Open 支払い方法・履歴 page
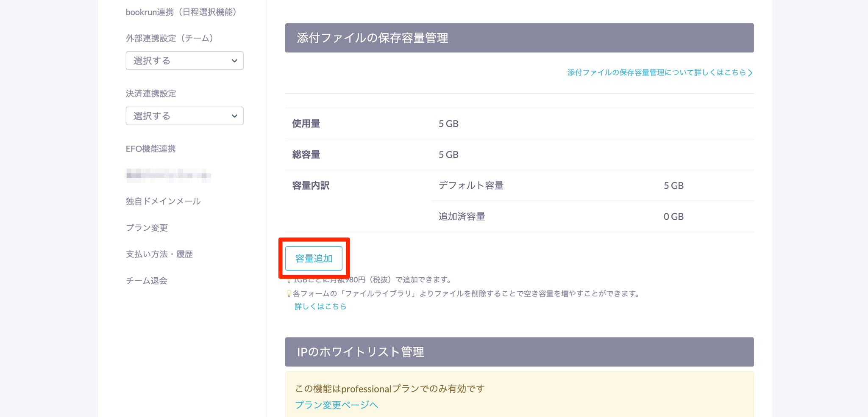Image resolution: width=868 pixels, height=417 pixels. pyautogui.click(x=159, y=254)
